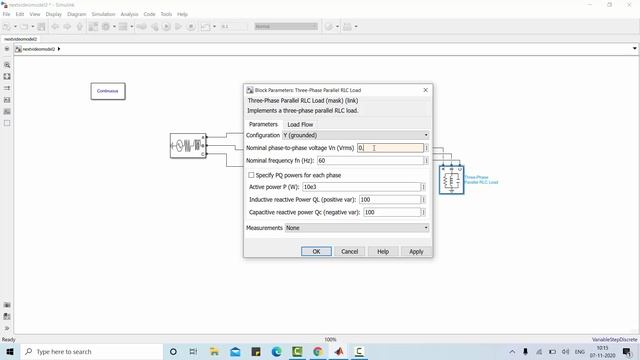The height and width of the screenshot is (360, 640).
Task: Click the Save model toolbar icon
Action: tap(41, 27)
